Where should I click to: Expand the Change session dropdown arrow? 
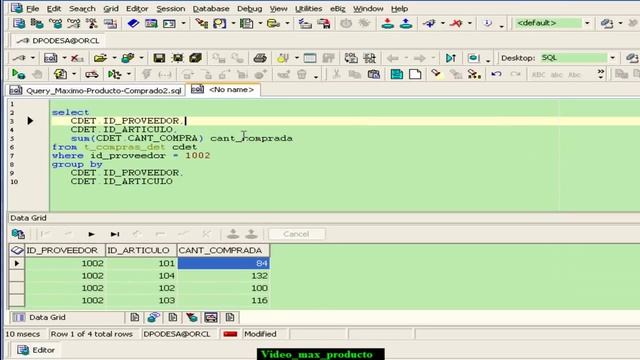pyautogui.click(x=33, y=58)
